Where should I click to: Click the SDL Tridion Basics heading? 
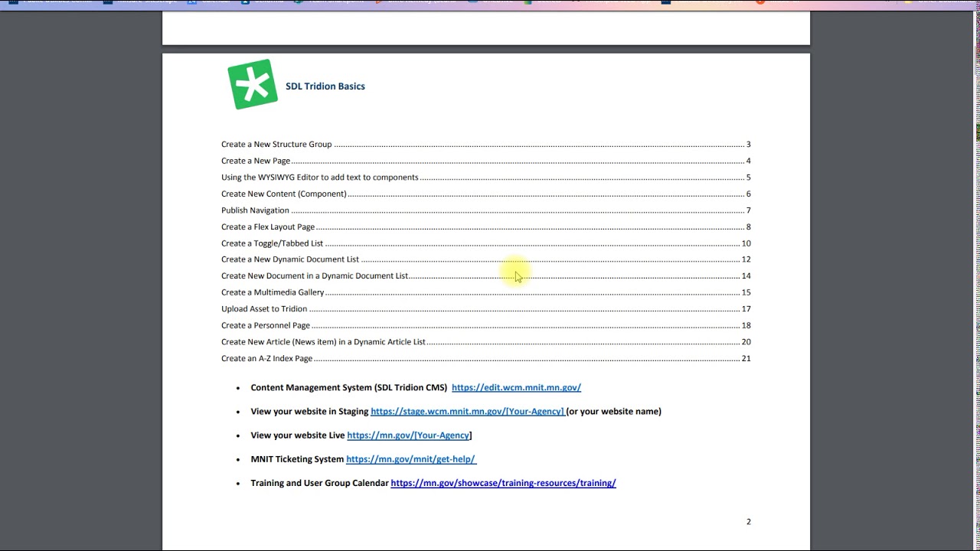(x=325, y=86)
